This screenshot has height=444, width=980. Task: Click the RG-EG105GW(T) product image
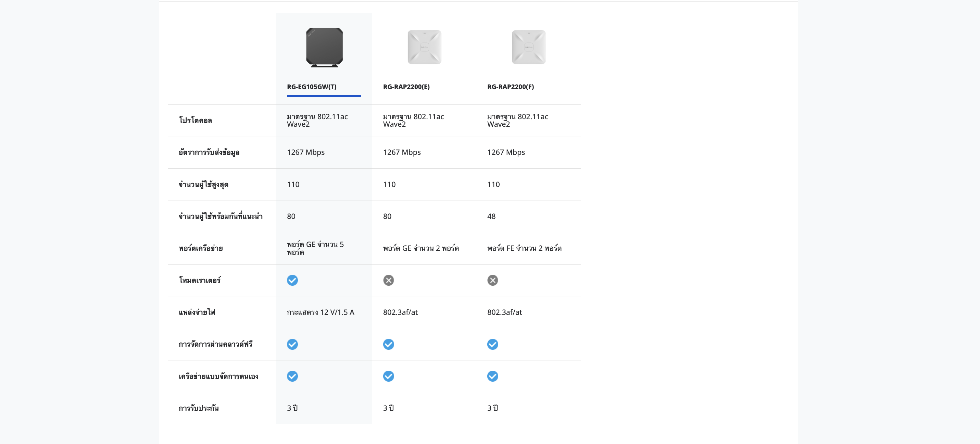pos(324,48)
